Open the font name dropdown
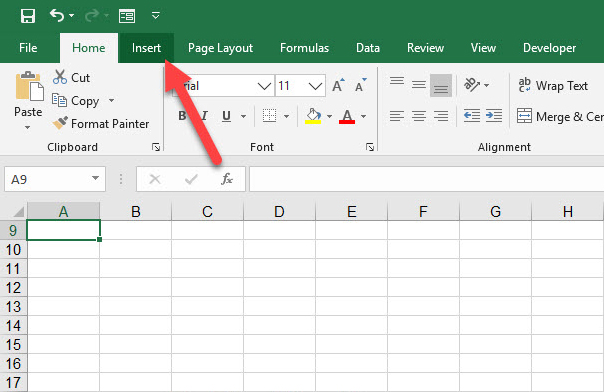 tap(264, 86)
